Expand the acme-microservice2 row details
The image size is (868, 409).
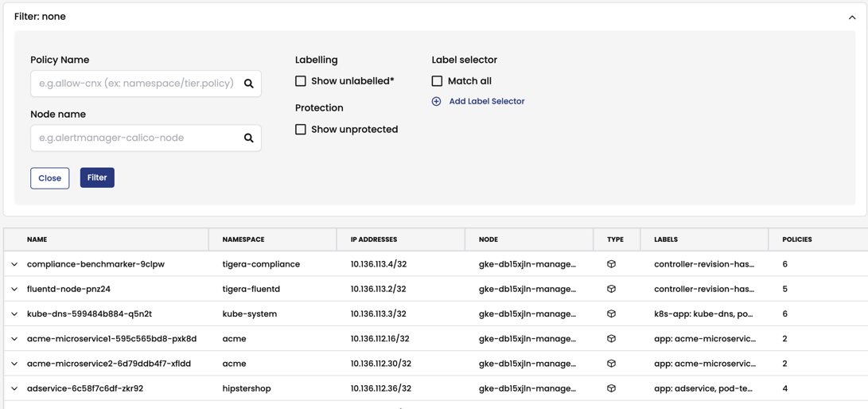click(x=14, y=364)
